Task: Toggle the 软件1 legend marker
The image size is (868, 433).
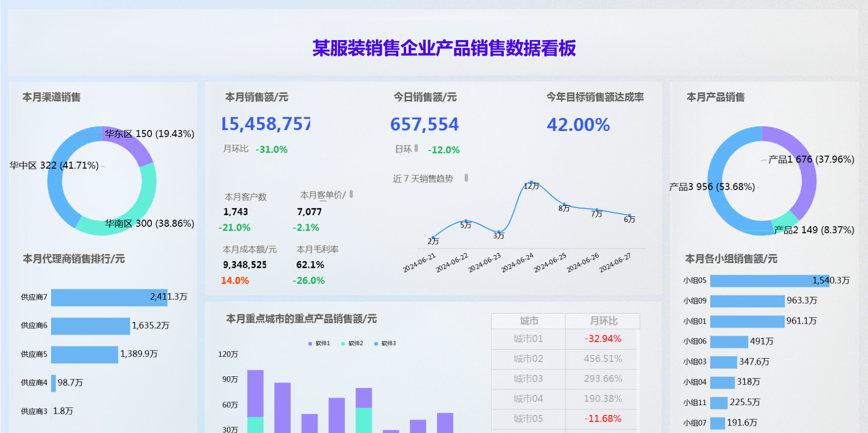Action: tap(310, 344)
